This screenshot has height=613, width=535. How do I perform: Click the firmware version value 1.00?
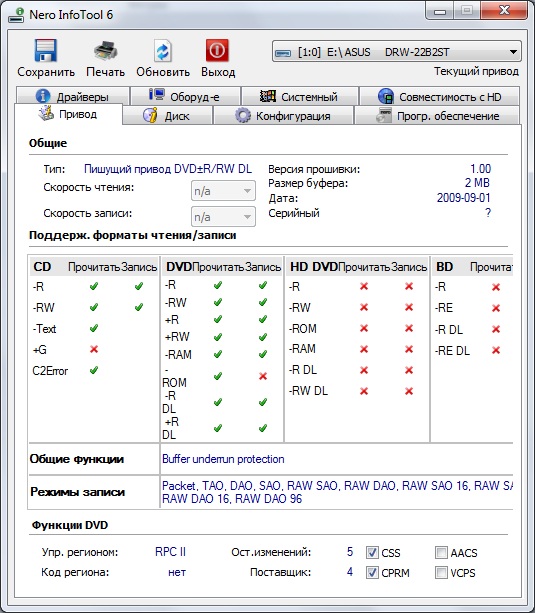coord(480,168)
